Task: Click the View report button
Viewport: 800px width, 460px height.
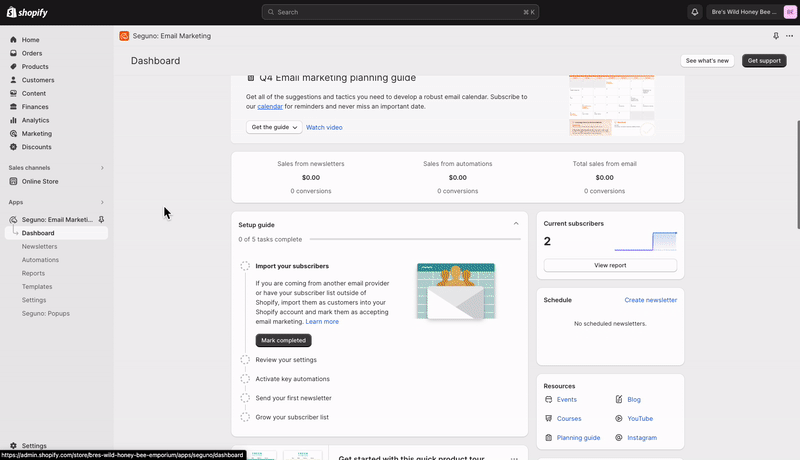Action: click(x=610, y=265)
